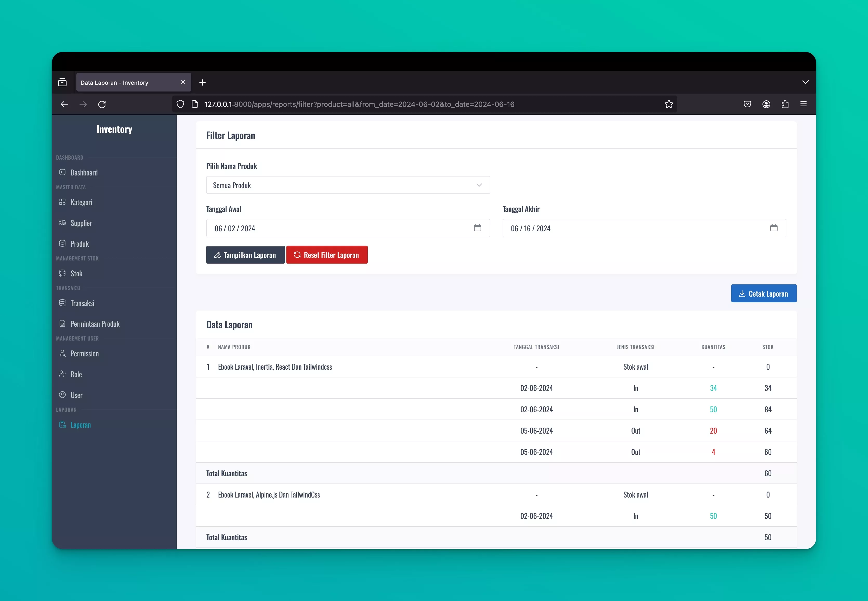868x601 pixels.
Task: Click the red quantity 4
Action: (x=713, y=452)
